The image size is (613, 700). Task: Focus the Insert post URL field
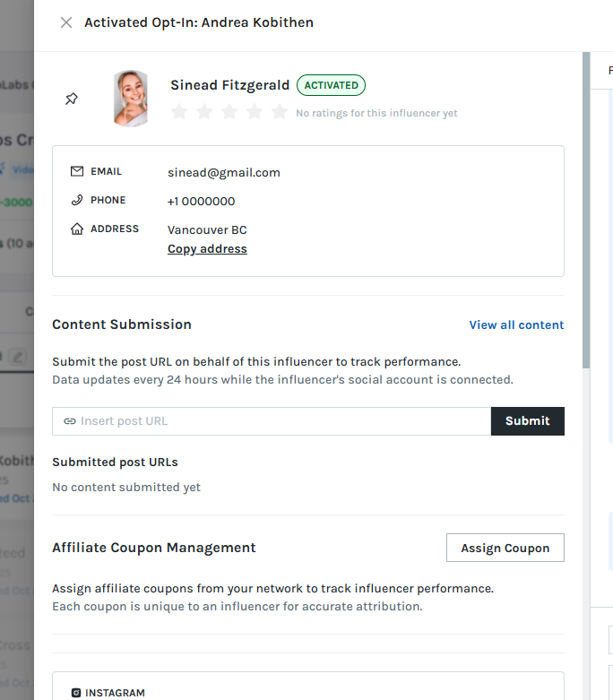272,421
